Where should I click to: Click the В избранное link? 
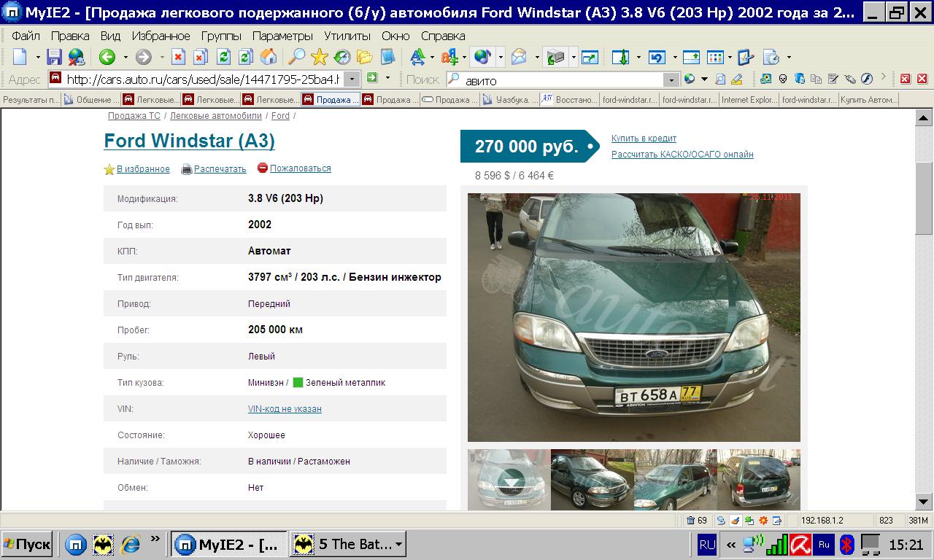point(143,169)
